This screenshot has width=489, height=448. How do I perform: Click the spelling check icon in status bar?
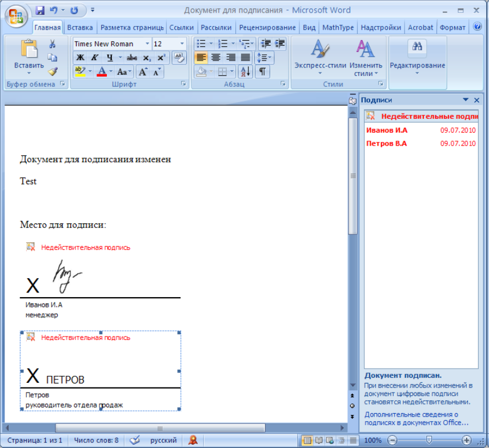[x=135, y=440]
